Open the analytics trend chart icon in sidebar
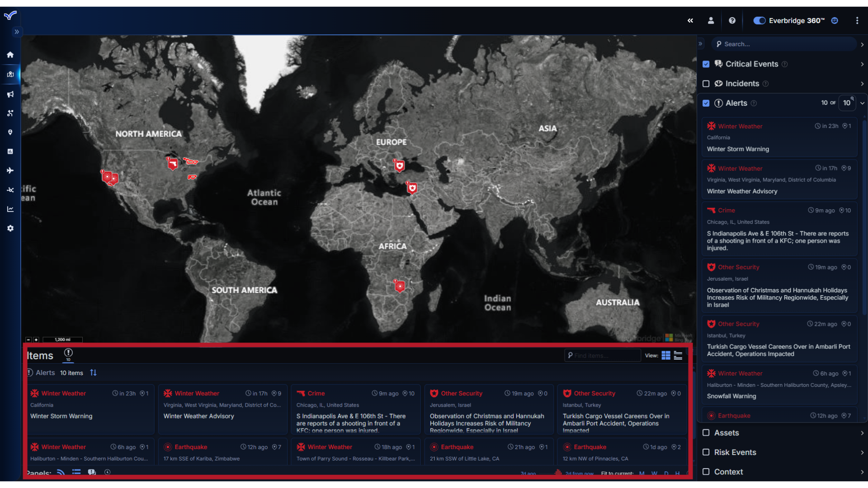This screenshot has height=488, width=868. 10,209
